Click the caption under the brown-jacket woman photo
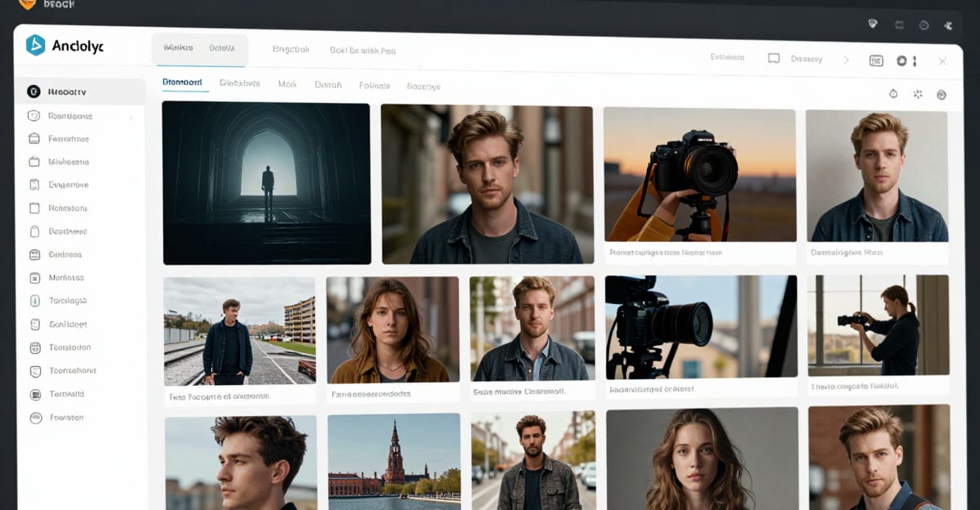 (x=371, y=394)
